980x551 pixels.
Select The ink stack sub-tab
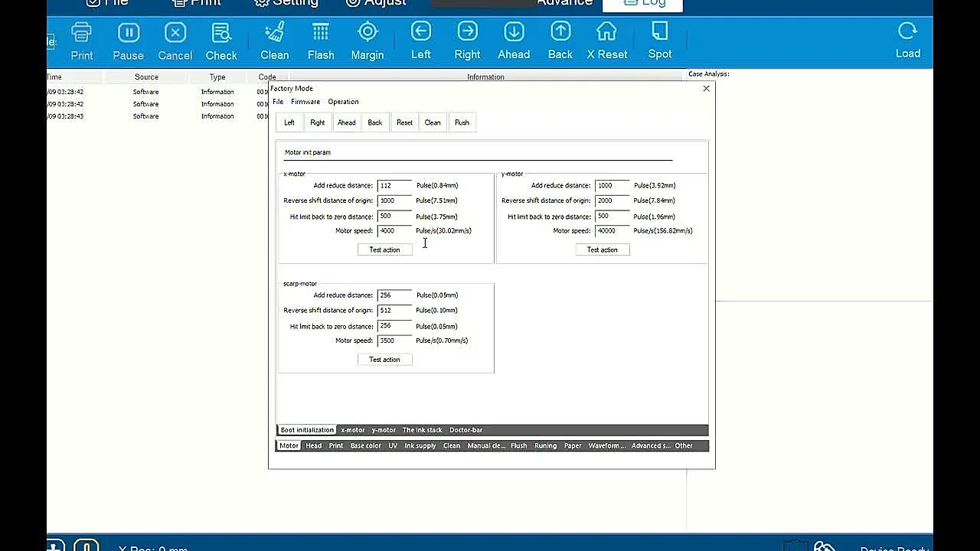[x=423, y=430]
